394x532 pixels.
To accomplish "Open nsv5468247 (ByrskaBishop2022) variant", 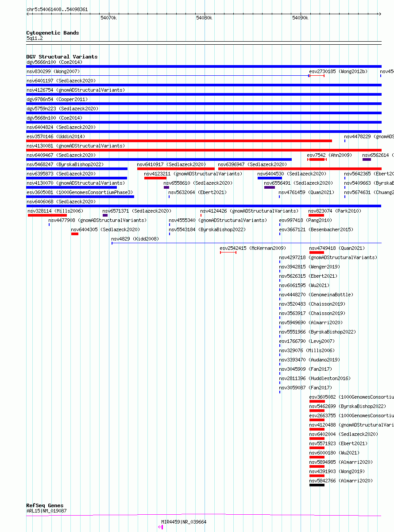I will point(65,164).
